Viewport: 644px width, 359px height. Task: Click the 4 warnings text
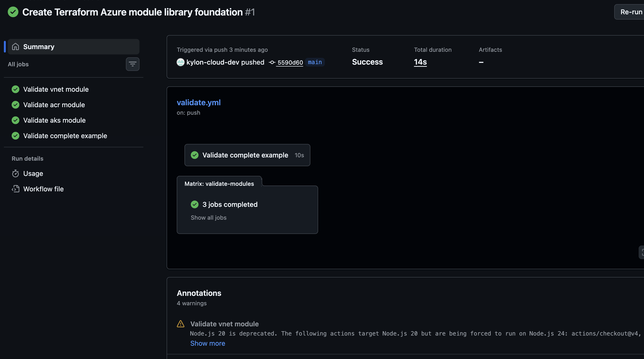coord(192,303)
